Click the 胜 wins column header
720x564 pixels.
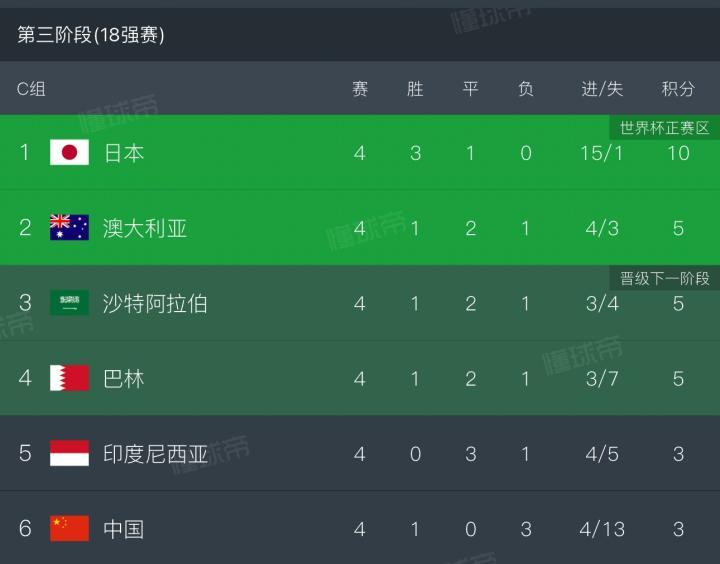415,89
